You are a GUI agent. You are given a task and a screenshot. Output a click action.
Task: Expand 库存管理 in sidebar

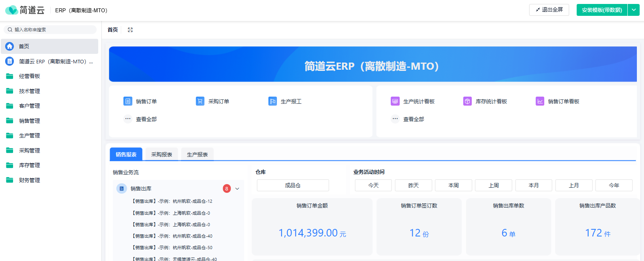click(50, 165)
